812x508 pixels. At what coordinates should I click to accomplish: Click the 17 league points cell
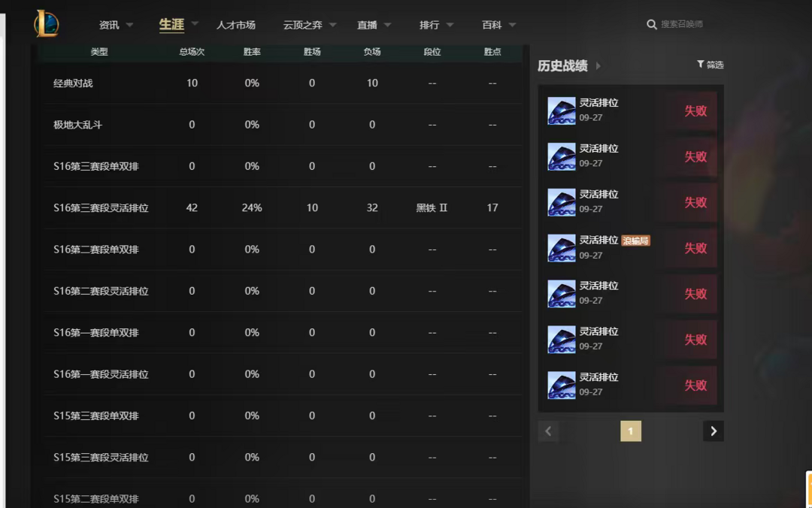[x=492, y=207]
